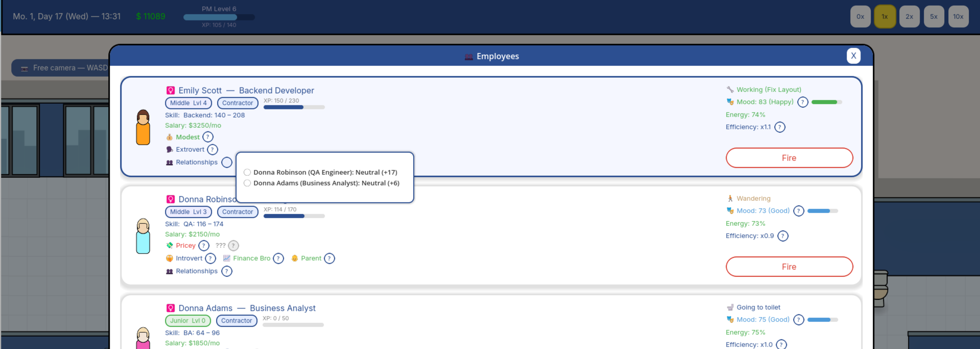Screen dimensions: 980x349
Task: Open Donna Adams's Efficiency x1.0 help icon
Action: coord(781,344)
